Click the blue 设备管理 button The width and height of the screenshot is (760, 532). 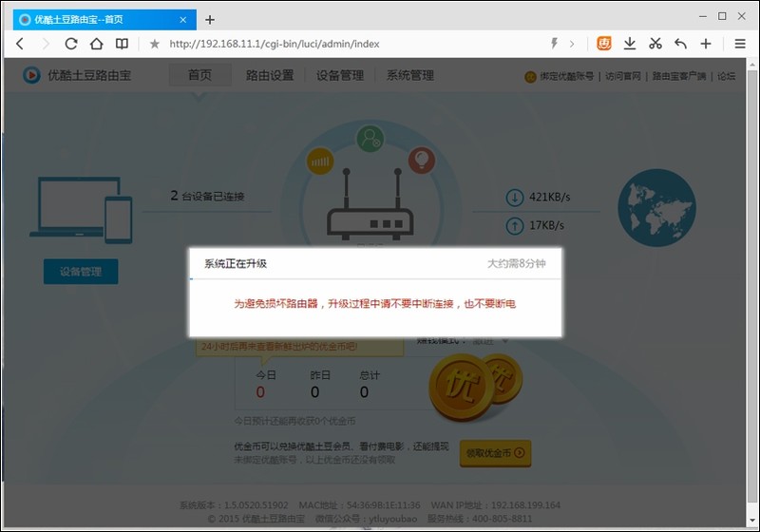pos(81,272)
